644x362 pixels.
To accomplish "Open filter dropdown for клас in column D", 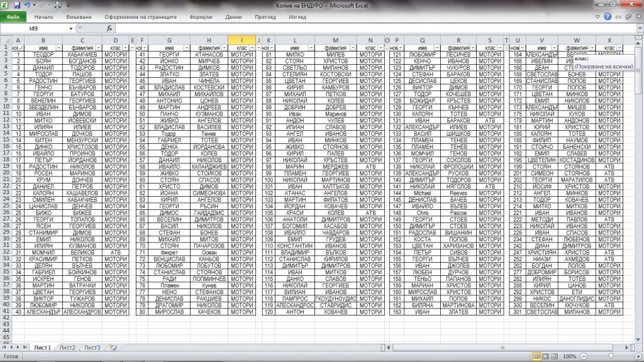I will pyautogui.click(x=126, y=48).
